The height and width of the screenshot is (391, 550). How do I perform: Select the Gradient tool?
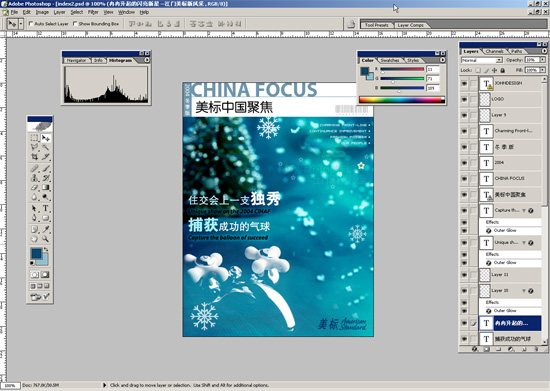coord(45,187)
